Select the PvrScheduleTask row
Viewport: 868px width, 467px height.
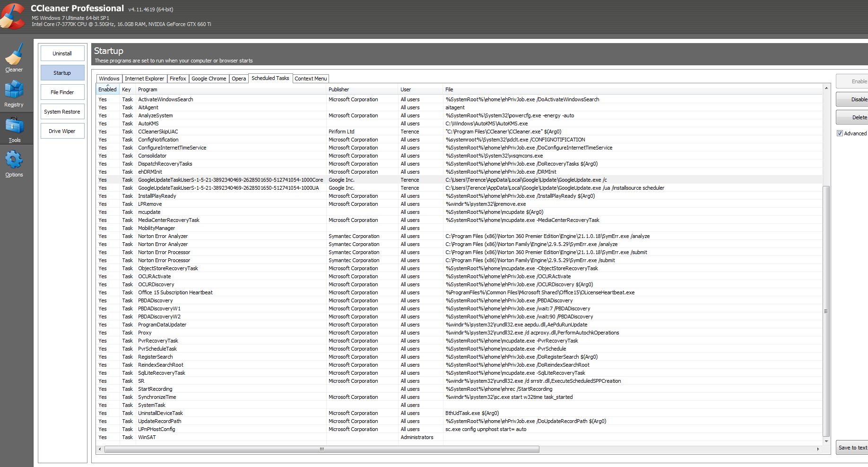[x=459, y=349]
